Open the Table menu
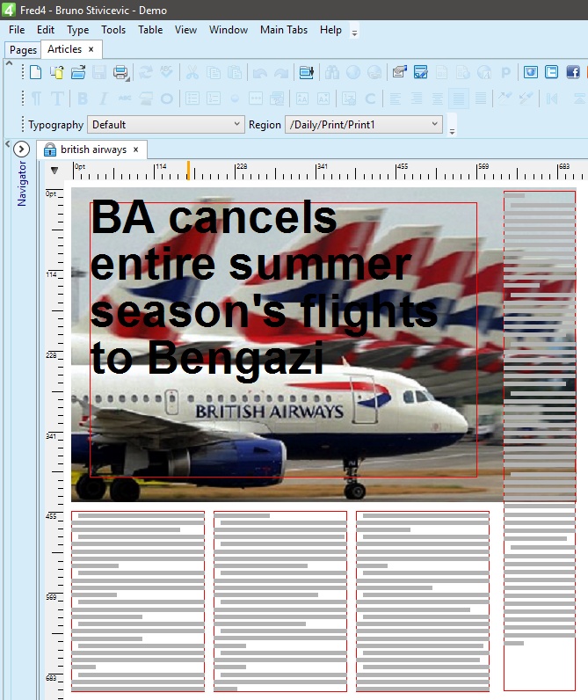The width and height of the screenshot is (588, 700). tap(150, 30)
